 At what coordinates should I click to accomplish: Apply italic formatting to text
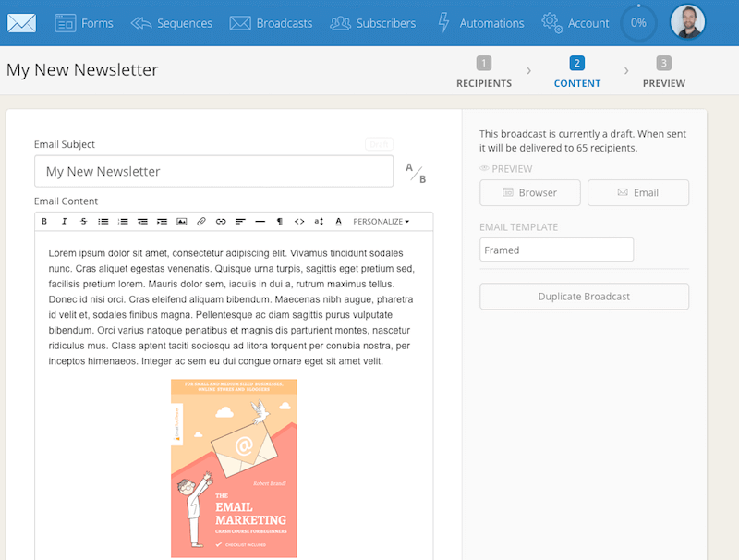[64, 222]
